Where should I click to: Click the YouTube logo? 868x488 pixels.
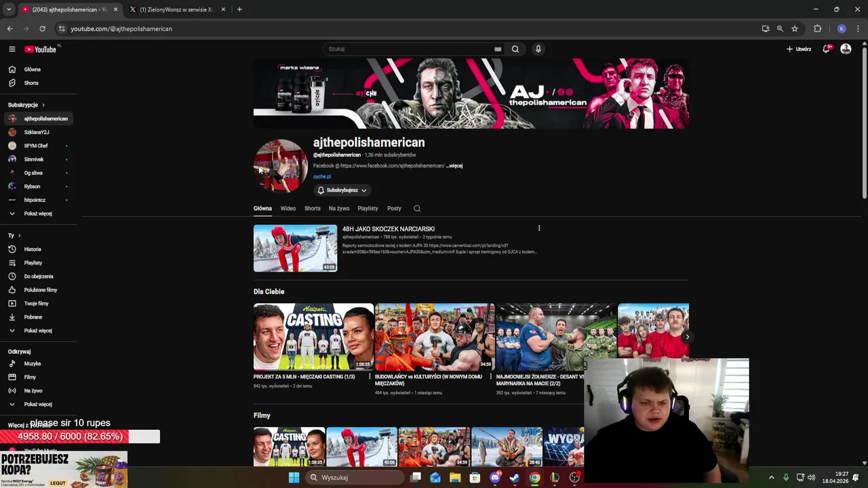[x=41, y=49]
